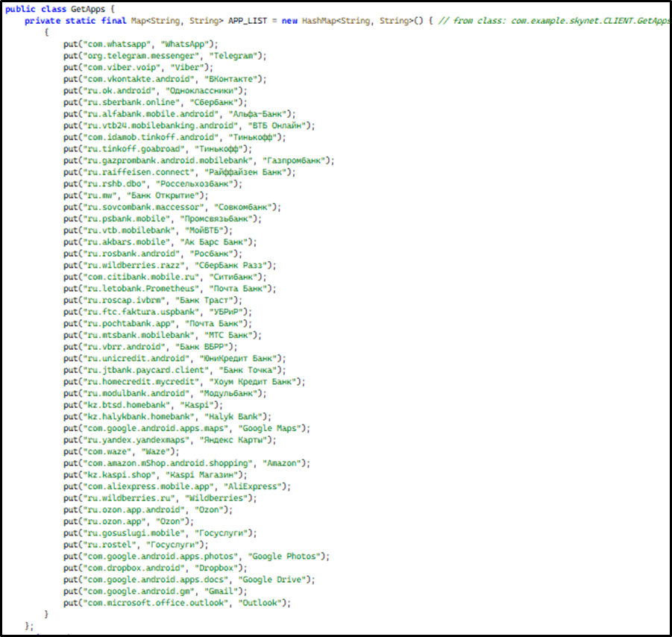Viewport: 672px width, 637px height.
Task: Click the ru.modulbank.android line
Action: pyautogui.click(x=165, y=393)
